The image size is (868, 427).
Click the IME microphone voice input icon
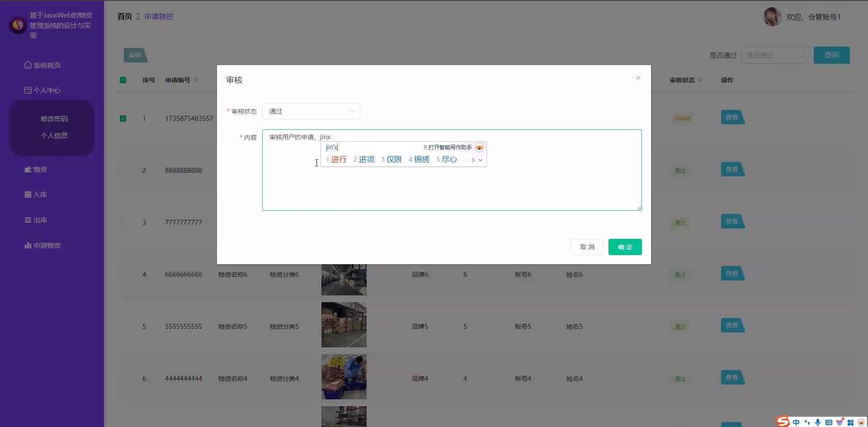(818, 422)
